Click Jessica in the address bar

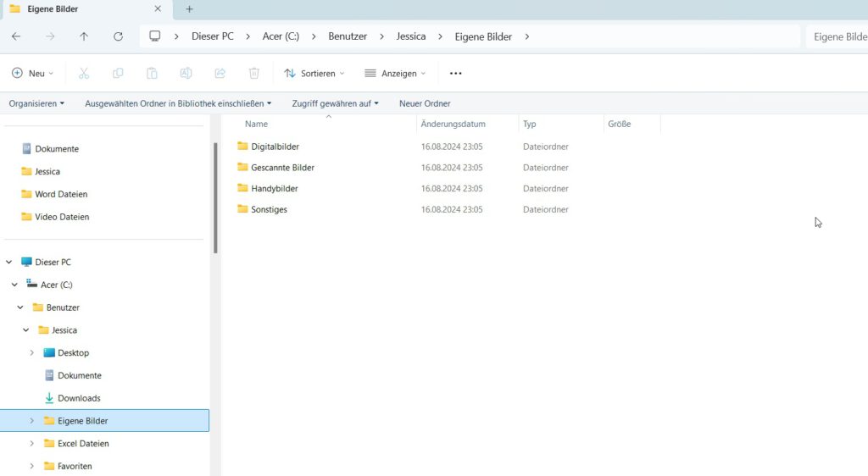coord(411,36)
